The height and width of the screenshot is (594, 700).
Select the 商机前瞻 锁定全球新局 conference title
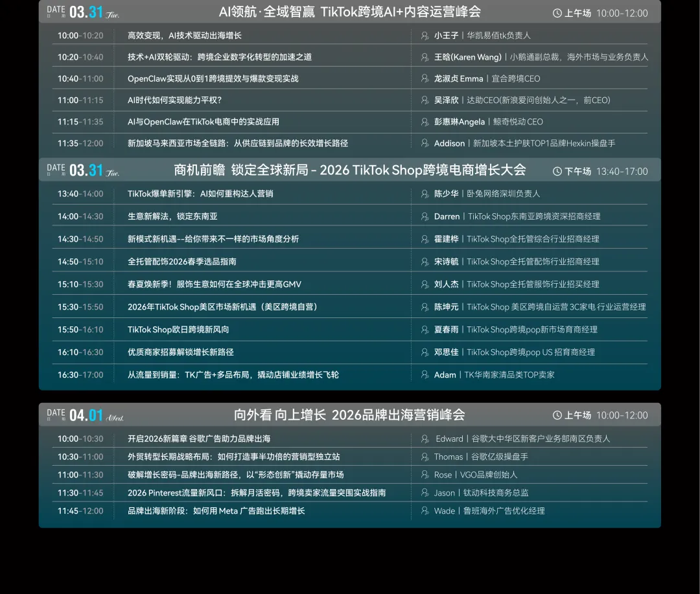click(x=349, y=170)
